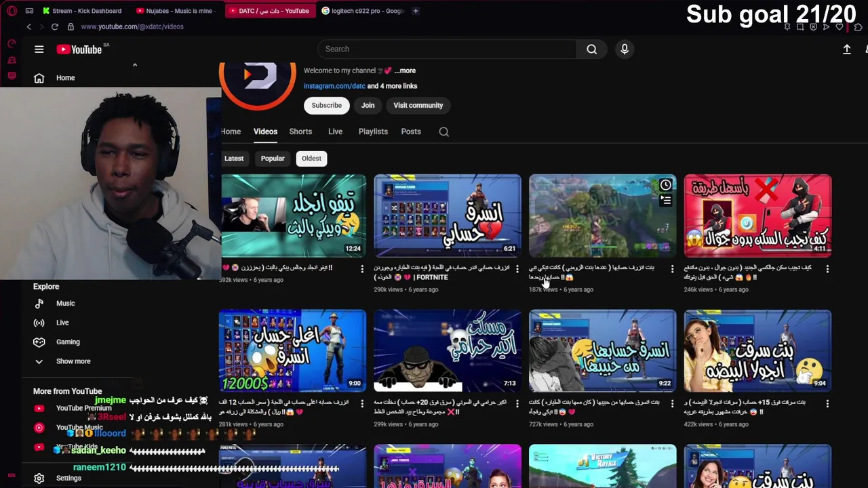
Task: Switch to Nujabes - Music is mine tab
Action: click(176, 11)
